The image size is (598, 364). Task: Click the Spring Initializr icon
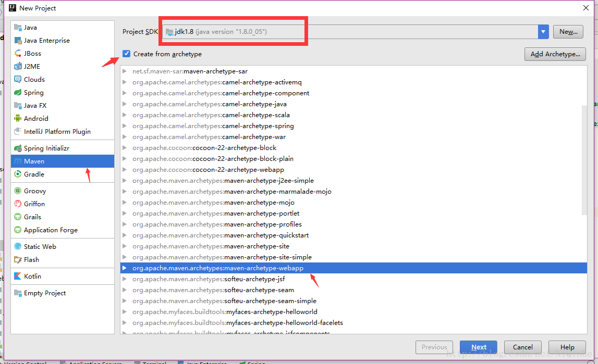tap(18, 148)
